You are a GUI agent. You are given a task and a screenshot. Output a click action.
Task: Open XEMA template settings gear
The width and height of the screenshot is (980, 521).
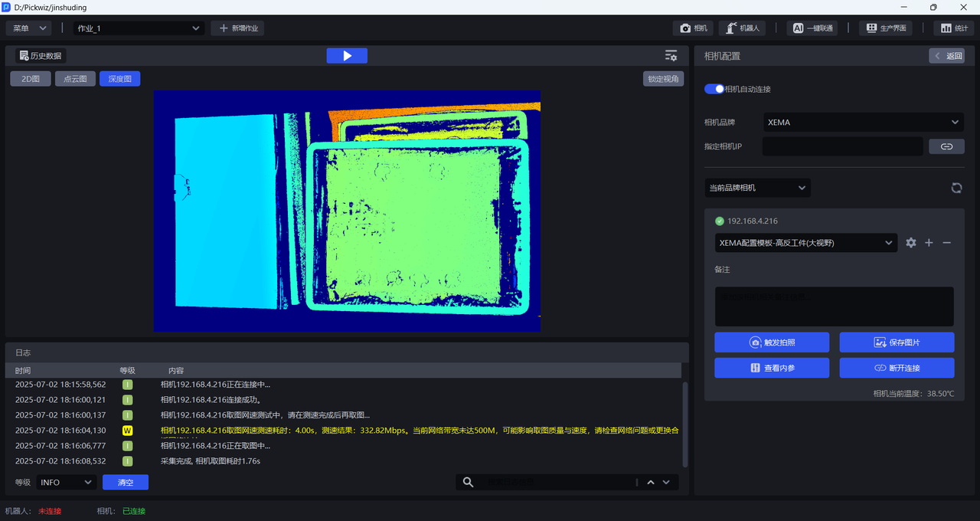(x=910, y=243)
